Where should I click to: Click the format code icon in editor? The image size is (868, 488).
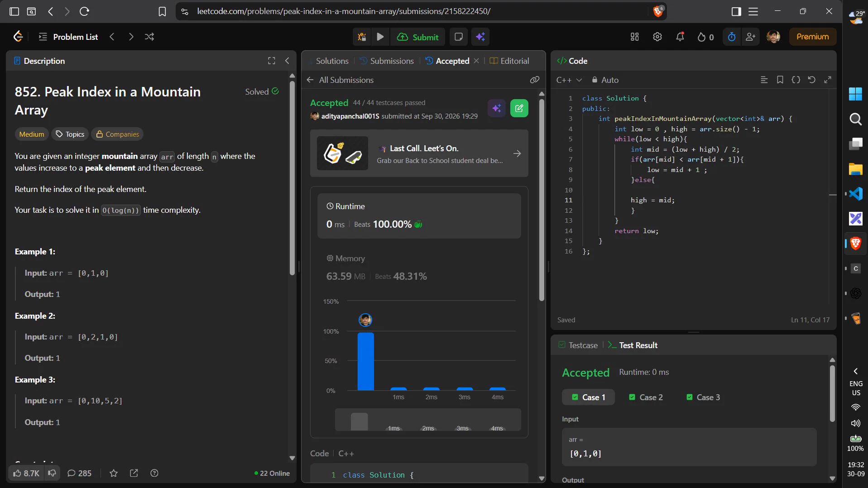[764, 80]
